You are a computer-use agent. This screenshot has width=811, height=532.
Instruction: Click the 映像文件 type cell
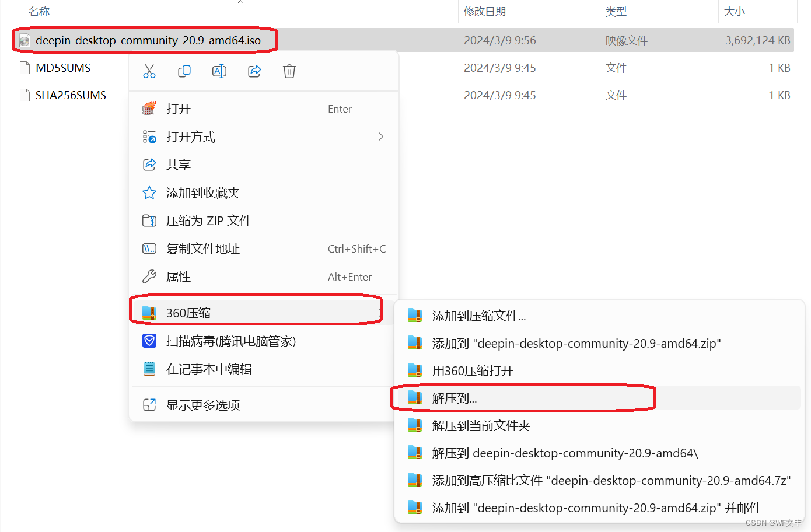point(627,40)
